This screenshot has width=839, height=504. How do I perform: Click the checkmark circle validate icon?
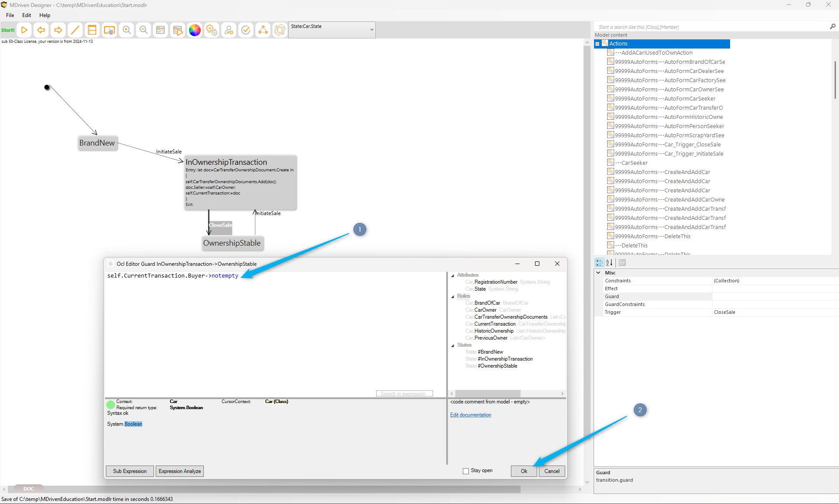click(246, 30)
